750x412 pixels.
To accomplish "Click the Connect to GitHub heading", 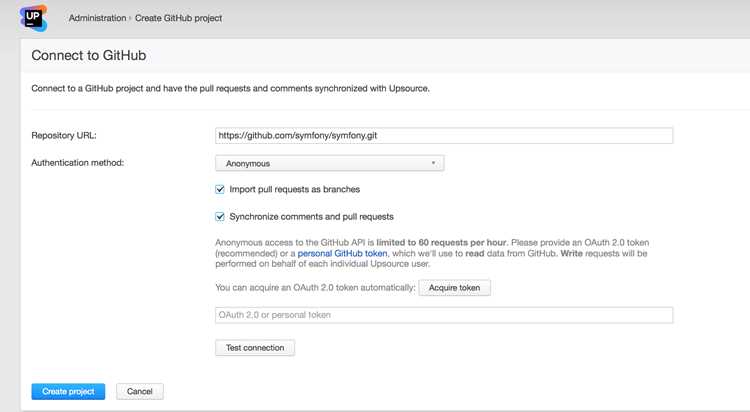I will tap(89, 56).
